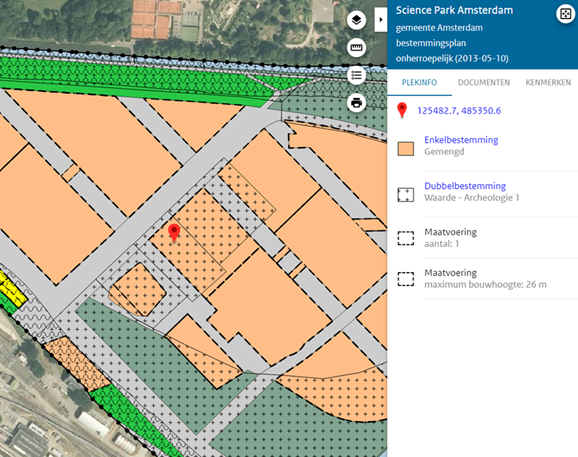Open the Enkelbestemming link

point(461,140)
